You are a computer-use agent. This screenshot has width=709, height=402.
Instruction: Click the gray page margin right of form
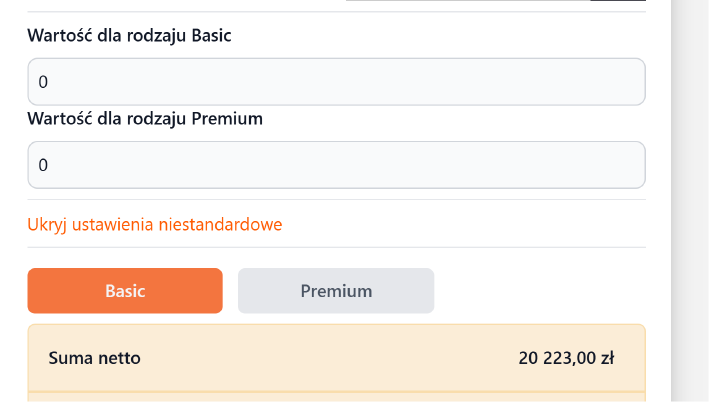pos(690,200)
